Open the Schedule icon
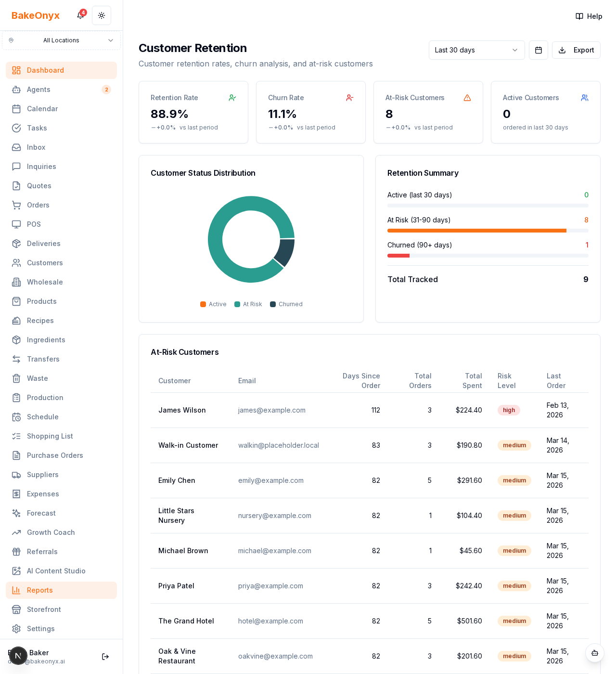616x674 pixels. point(16,417)
